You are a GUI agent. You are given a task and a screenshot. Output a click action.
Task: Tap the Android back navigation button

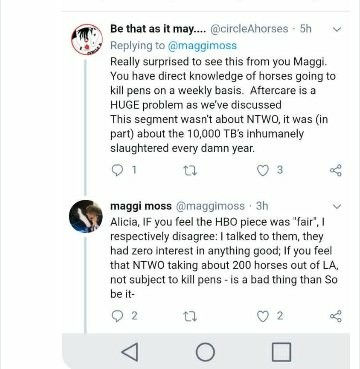(130, 352)
